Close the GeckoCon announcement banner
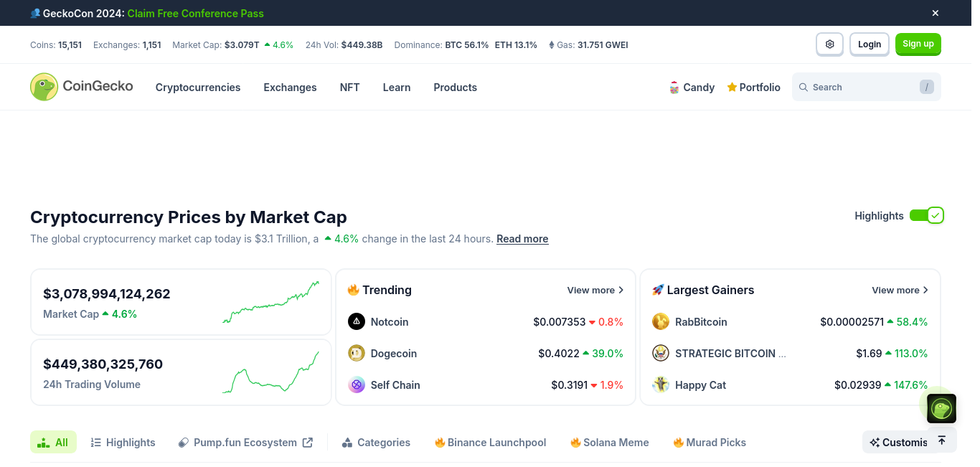The height and width of the screenshot is (467, 980). [936, 13]
